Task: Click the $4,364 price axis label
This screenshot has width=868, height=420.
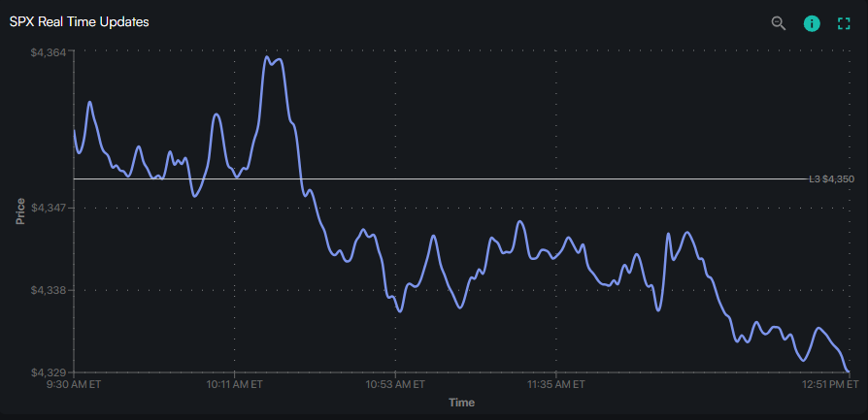Action: coord(49,51)
